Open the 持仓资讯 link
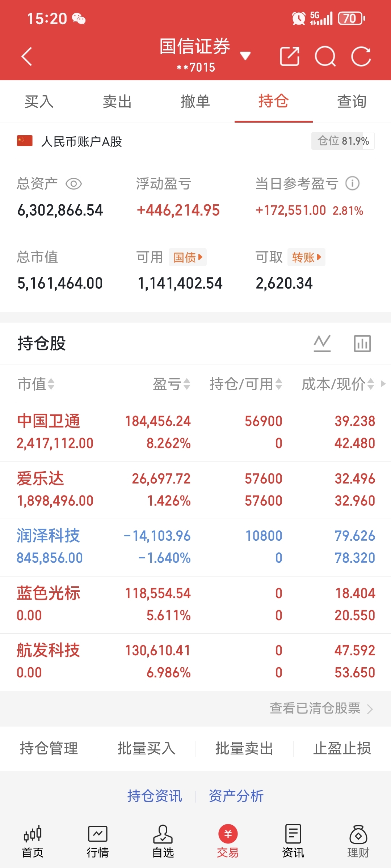This screenshot has height=868, width=391. pyautogui.click(x=155, y=796)
